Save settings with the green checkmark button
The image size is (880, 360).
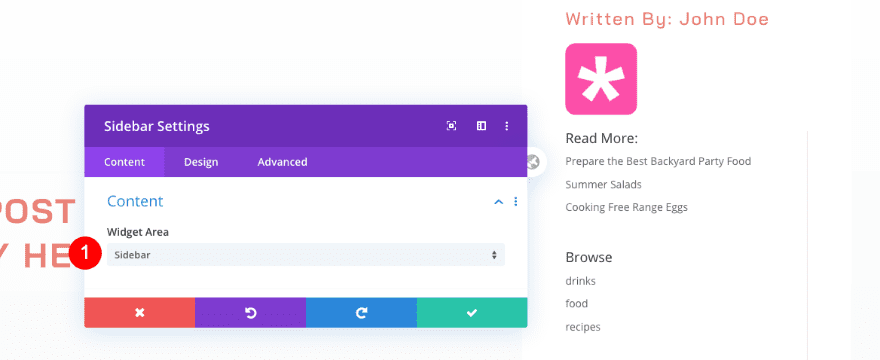click(x=472, y=313)
